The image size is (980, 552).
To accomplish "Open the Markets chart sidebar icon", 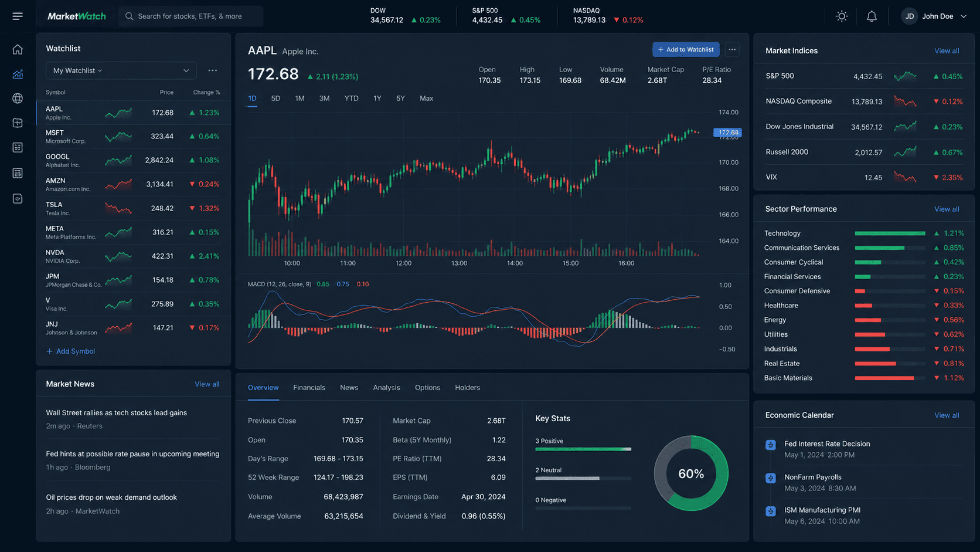I will click(x=18, y=74).
